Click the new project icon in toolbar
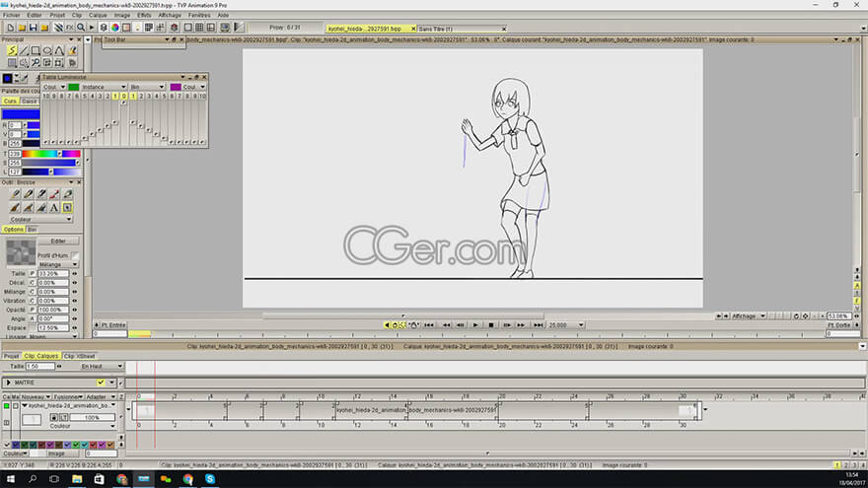 click(x=11, y=28)
